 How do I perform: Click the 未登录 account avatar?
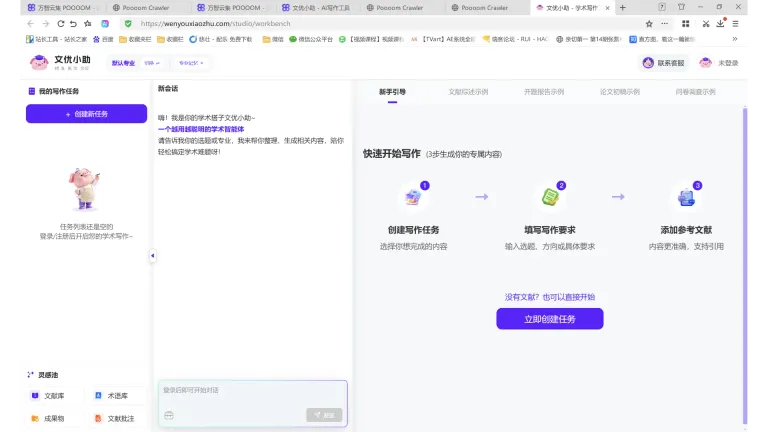click(705, 63)
